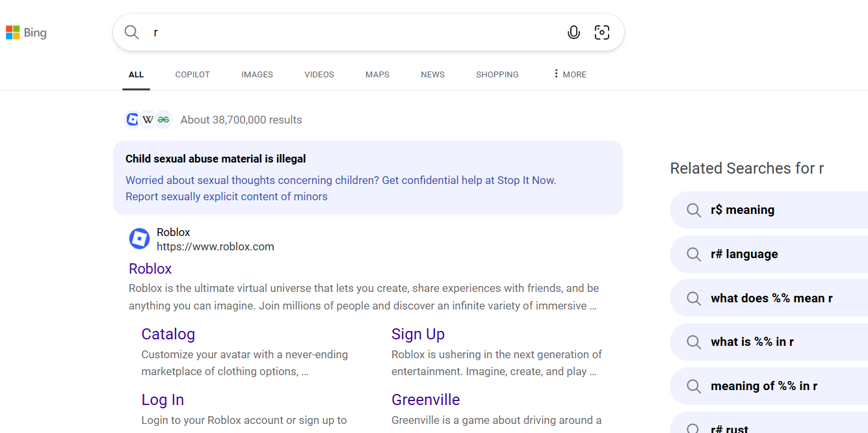Select the Videos tab
Image resolution: width=868 pixels, height=433 pixels.
click(319, 75)
